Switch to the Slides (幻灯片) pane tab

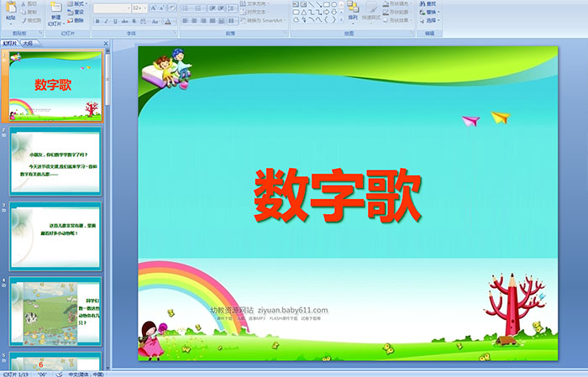pos(9,44)
